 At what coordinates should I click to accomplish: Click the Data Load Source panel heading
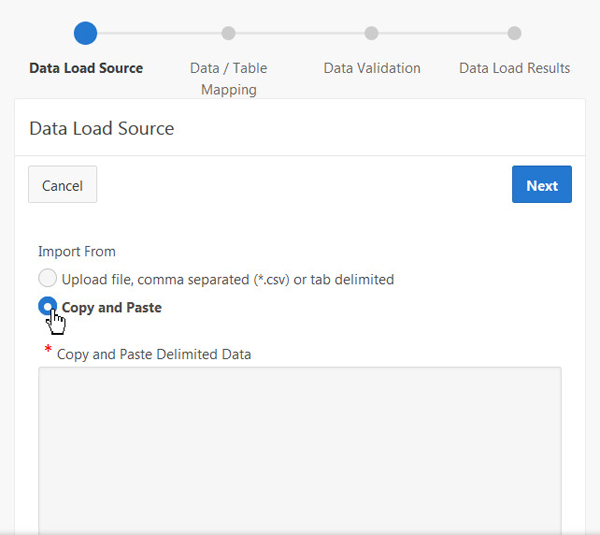pyautogui.click(x=102, y=128)
